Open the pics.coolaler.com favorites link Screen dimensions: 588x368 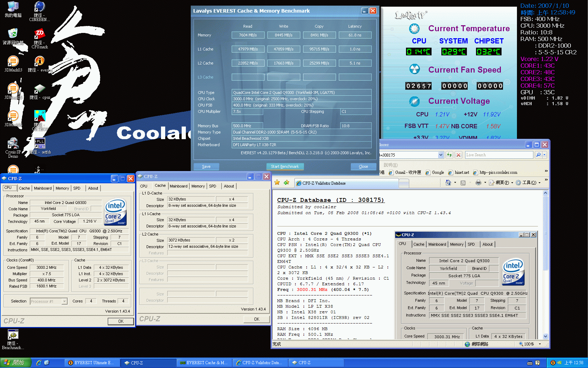coord(495,172)
